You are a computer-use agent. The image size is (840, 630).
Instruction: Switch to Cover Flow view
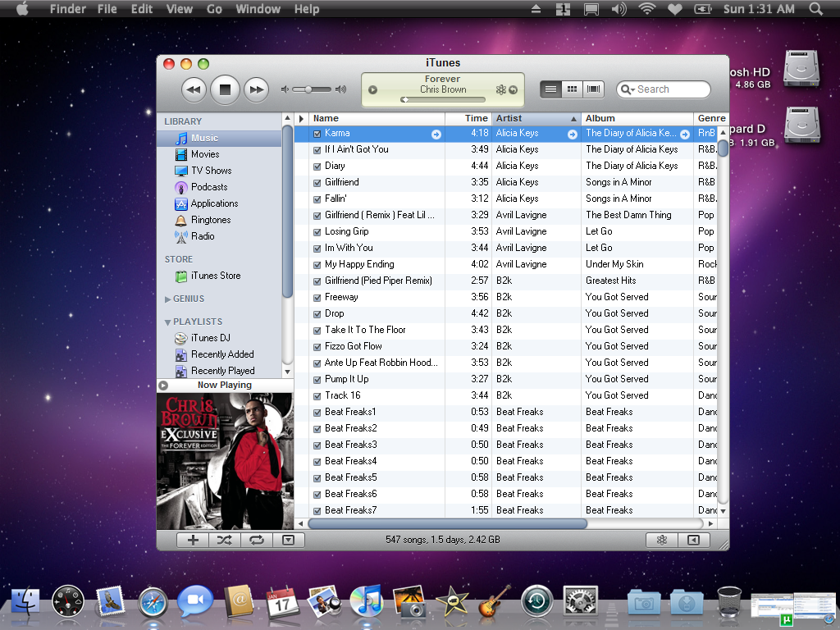coord(594,89)
